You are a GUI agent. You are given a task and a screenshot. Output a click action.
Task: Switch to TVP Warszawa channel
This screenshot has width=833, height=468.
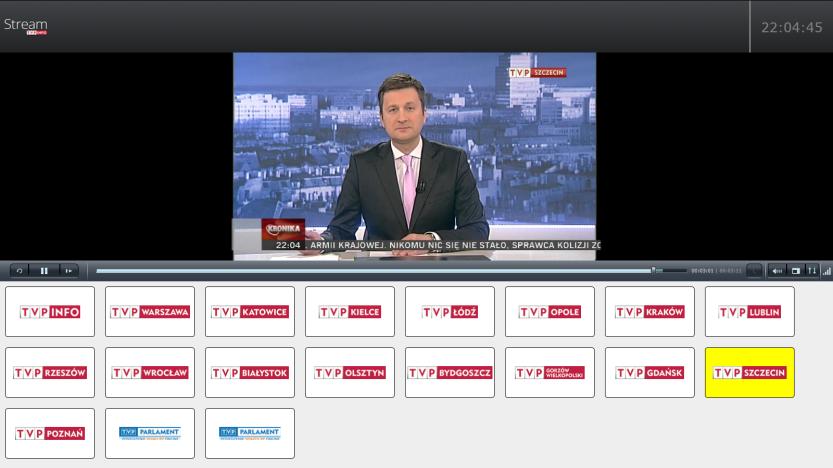click(x=150, y=312)
